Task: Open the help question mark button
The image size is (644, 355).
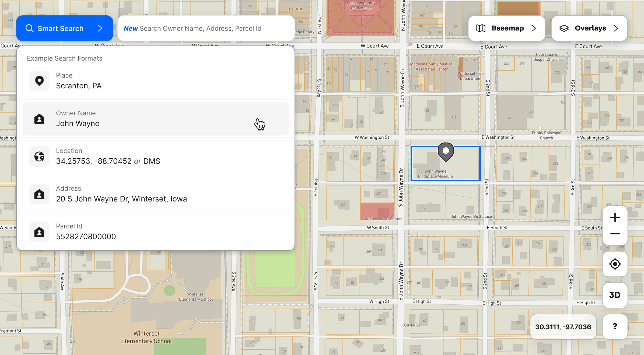Action: [615, 326]
